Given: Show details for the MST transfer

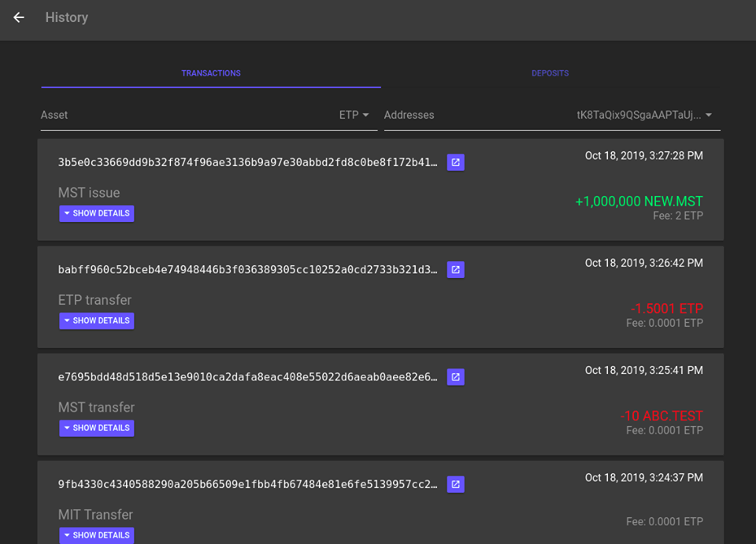Looking at the screenshot, I should pos(97,427).
